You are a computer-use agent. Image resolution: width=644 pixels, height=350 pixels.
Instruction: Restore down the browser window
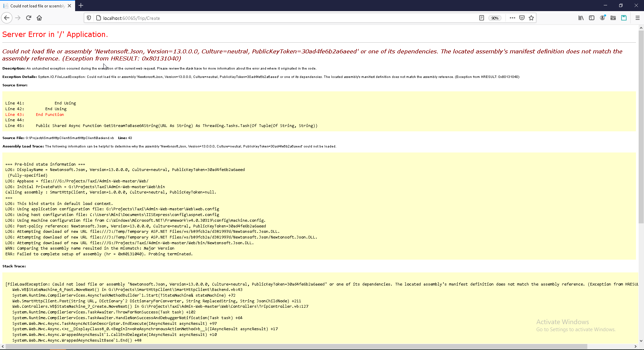[621, 5]
